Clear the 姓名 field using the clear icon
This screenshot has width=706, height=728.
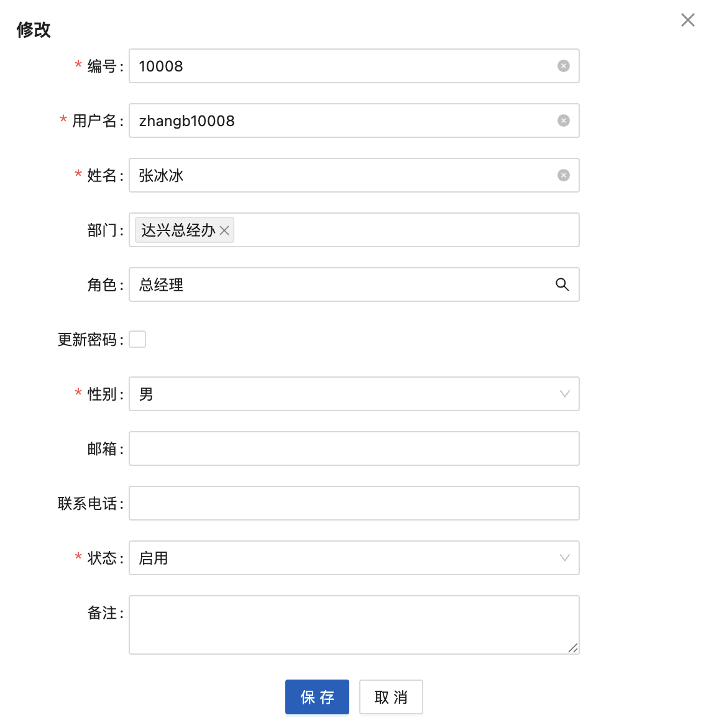(x=564, y=175)
